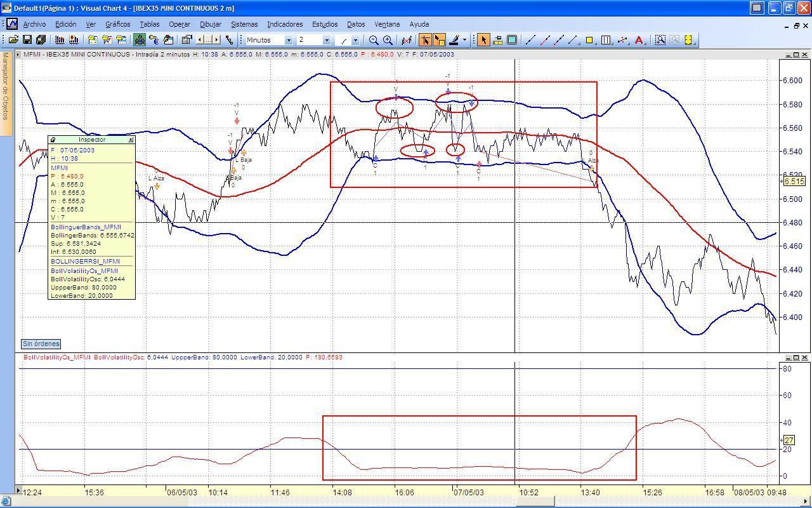
Task: Click the pen color highlighter icon
Action: (454, 40)
